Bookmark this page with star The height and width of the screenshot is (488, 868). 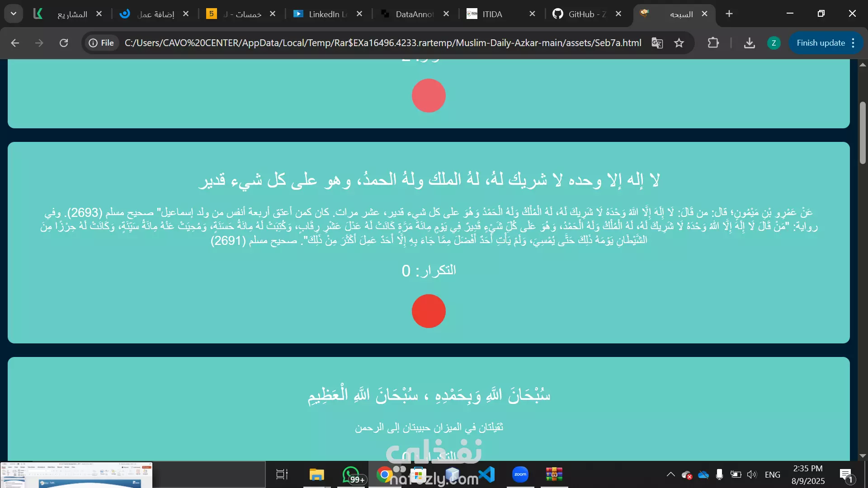(x=679, y=43)
